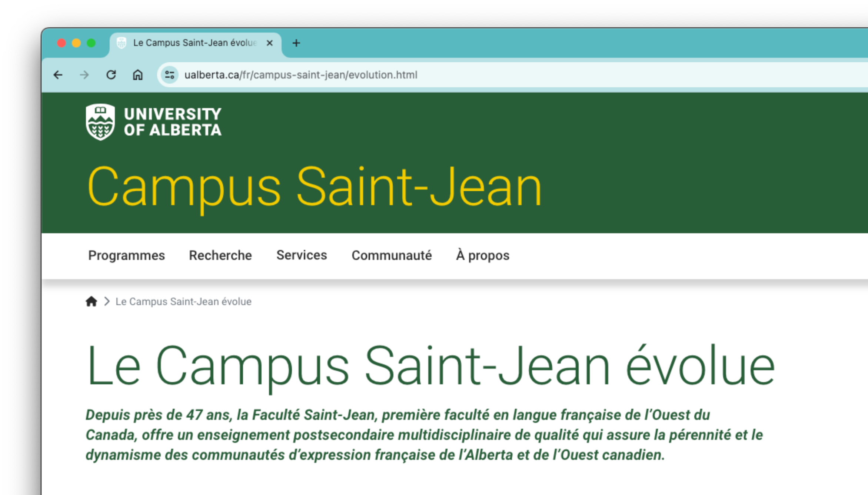Open the University of Alberta wordmark link

click(x=173, y=122)
